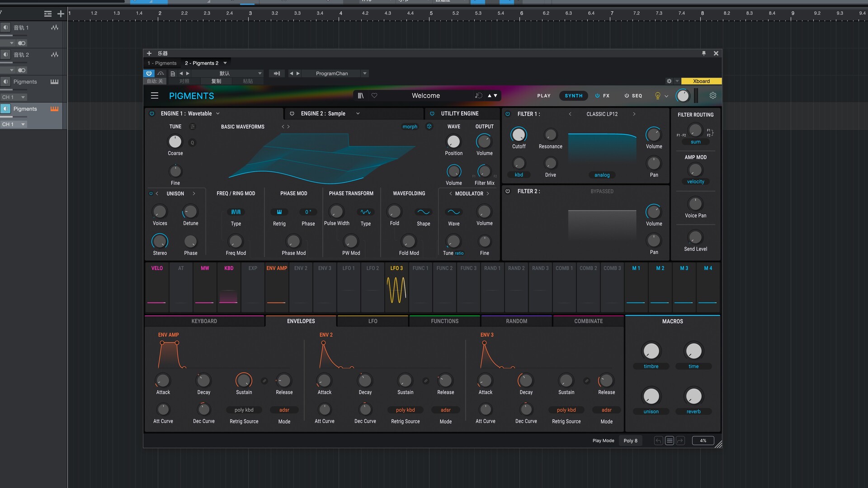
Task: Switch to the FUNCTIONS tab
Action: (445, 321)
